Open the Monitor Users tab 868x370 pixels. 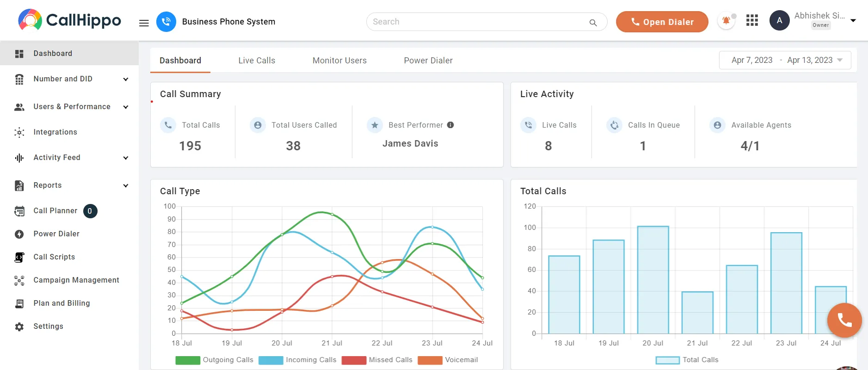pyautogui.click(x=339, y=61)
